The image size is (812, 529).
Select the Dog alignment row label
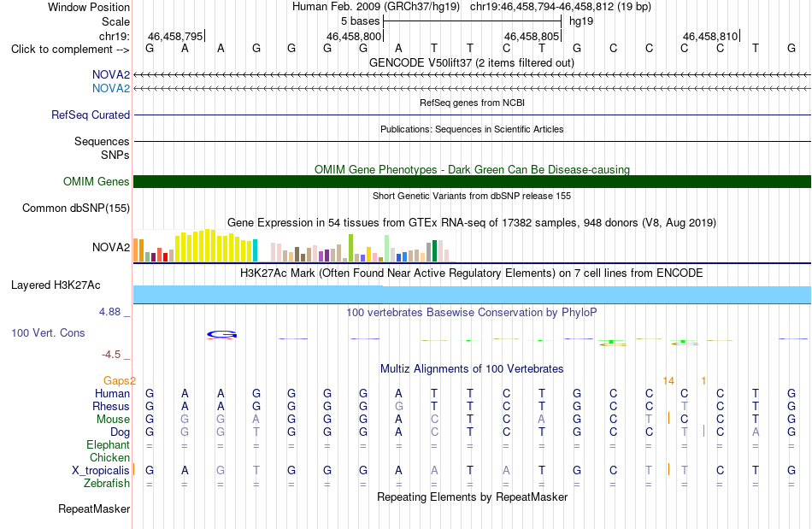click(120, 432)
